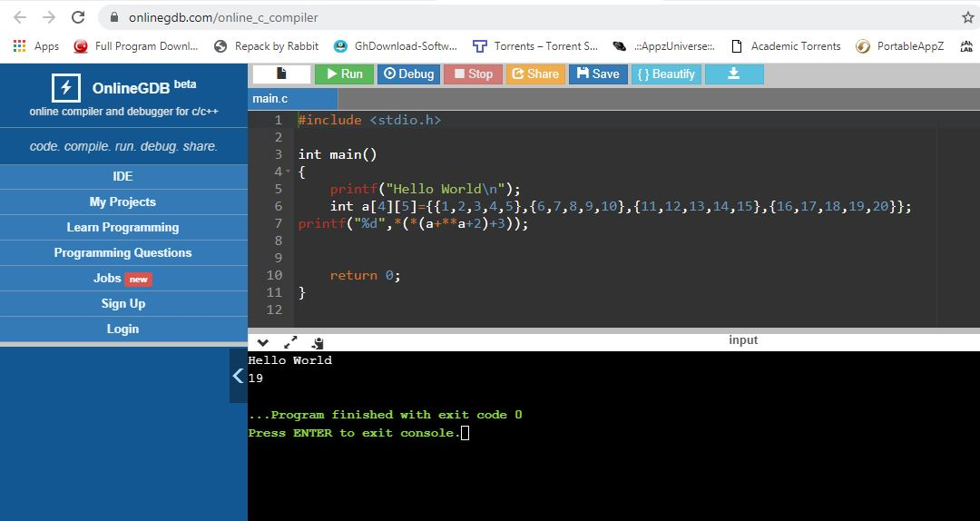Screen dimensions: 980x521
Task: Open Programming Questions sidebar item
Action: tap(123, 252)
